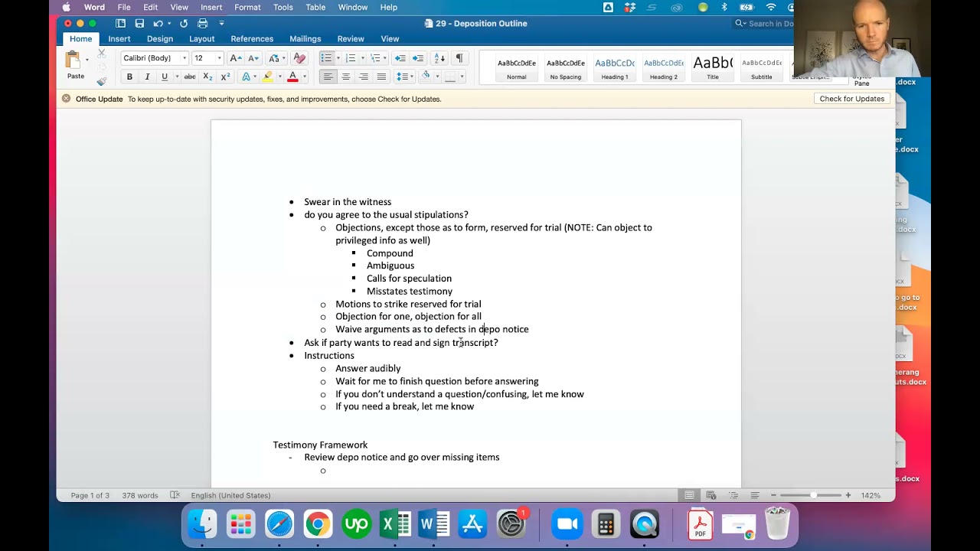Screen dimensions: 980x551
Task: Click the Cut scissors icon
Action: pos(101,54)
